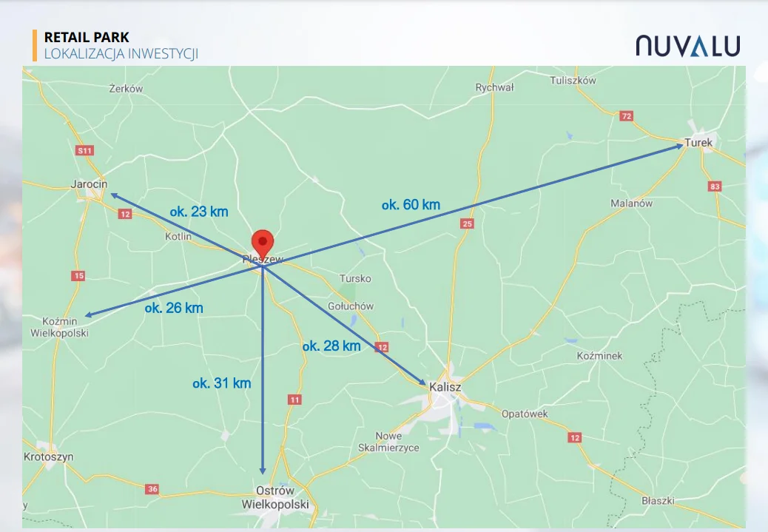Click the Kalisz city label
Viewport: 768px width, 532px height.
pyautogui.click(x=445, y=387)
